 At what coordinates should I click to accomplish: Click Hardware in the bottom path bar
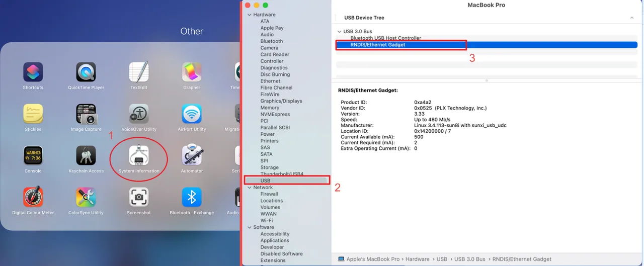tap(417, 259)
